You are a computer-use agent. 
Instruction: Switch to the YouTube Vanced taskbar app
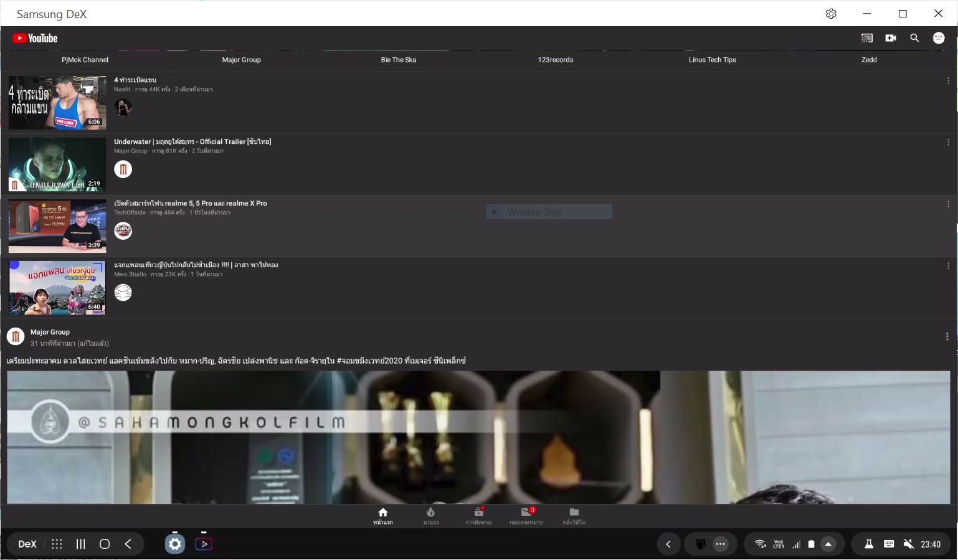(x=204, y=544)
